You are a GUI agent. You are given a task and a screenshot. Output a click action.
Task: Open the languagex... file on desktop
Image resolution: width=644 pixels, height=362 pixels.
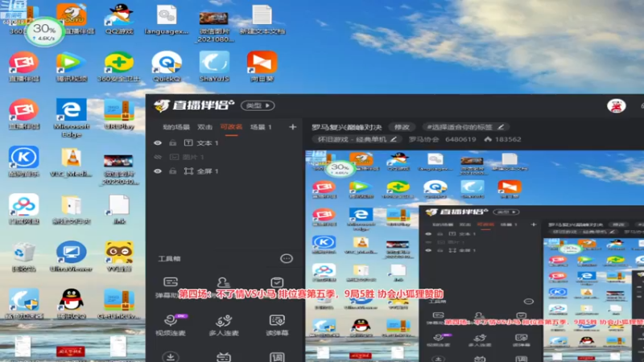click(167, 19)
